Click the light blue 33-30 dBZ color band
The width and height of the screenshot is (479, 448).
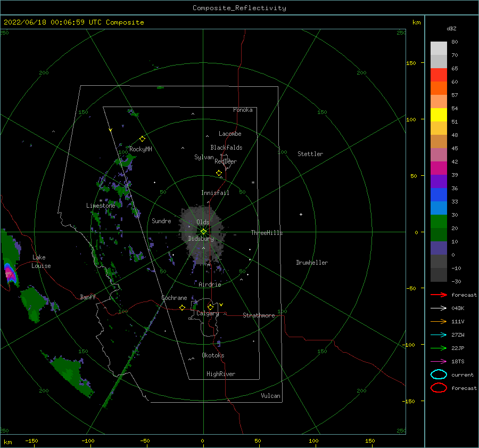coord(439,208)
